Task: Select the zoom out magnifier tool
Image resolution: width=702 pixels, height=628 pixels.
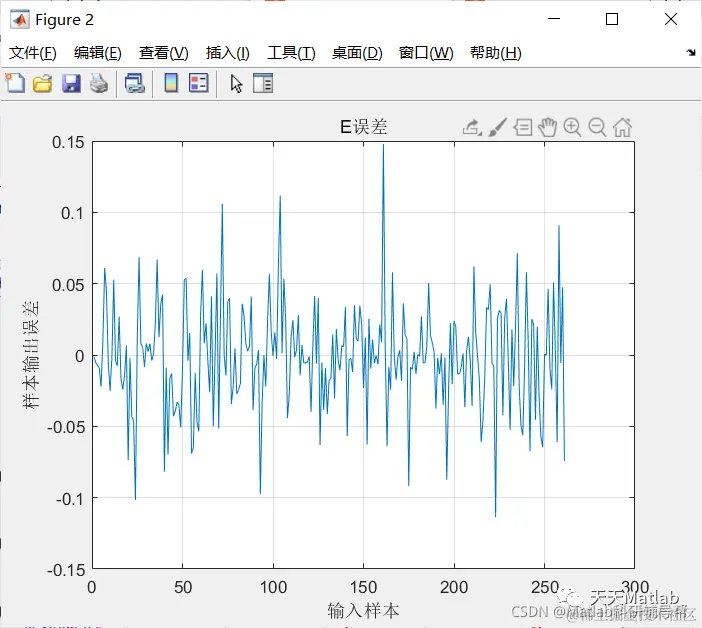Action: (597, 128)
